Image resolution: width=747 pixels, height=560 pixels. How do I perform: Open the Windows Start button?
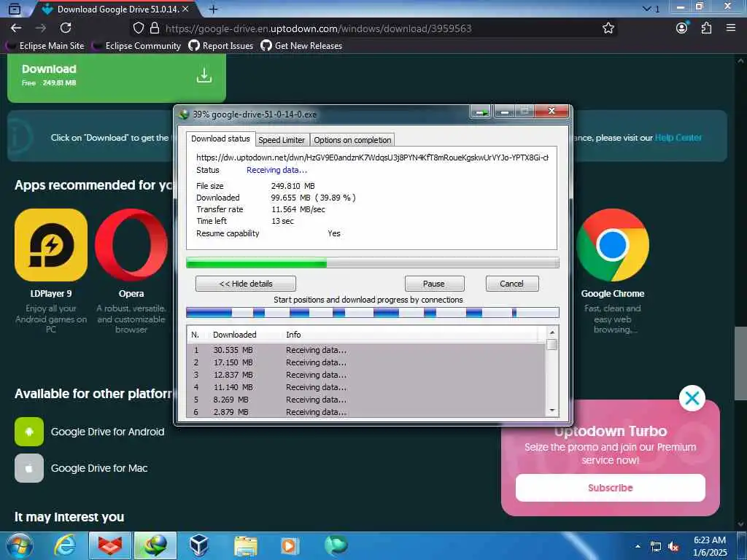19,545
